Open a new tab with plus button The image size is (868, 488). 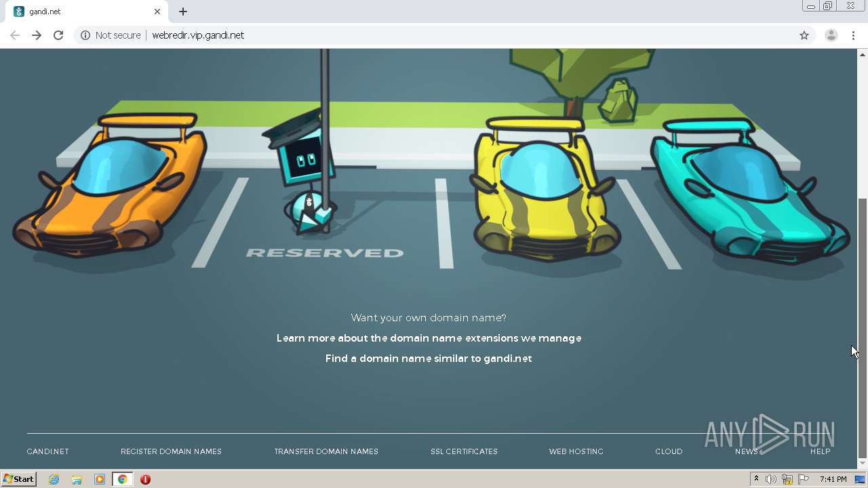(x=183, y=12)
